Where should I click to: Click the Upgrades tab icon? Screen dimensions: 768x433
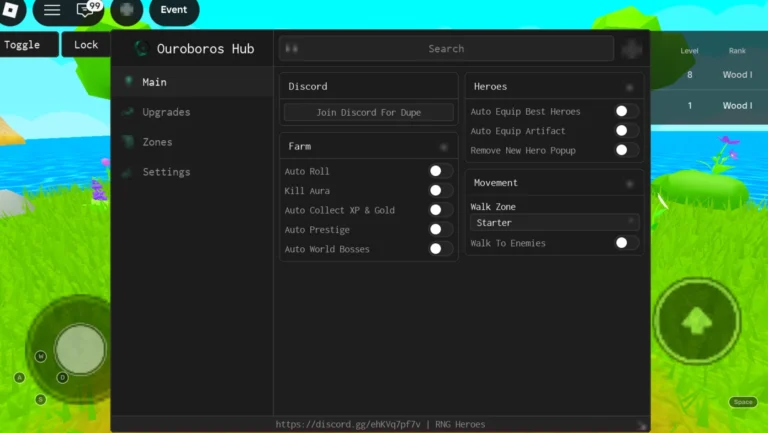click(x=128, y=112)
